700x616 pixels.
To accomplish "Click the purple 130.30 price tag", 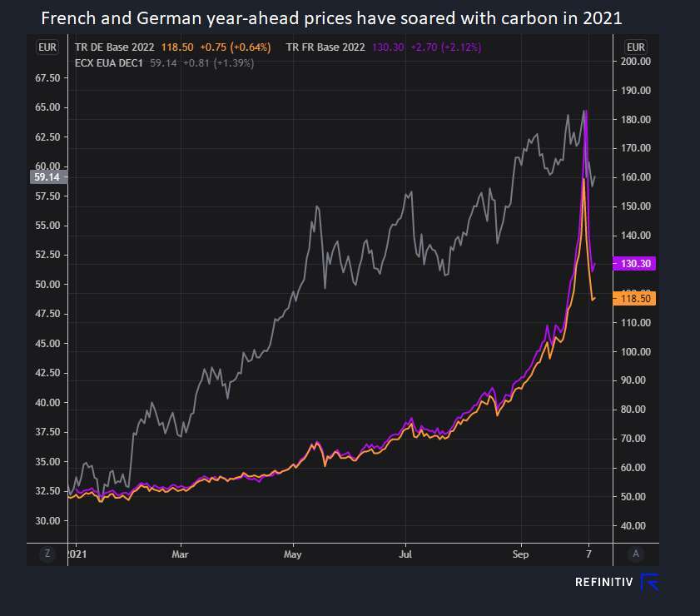I will (x=634, y=263).
